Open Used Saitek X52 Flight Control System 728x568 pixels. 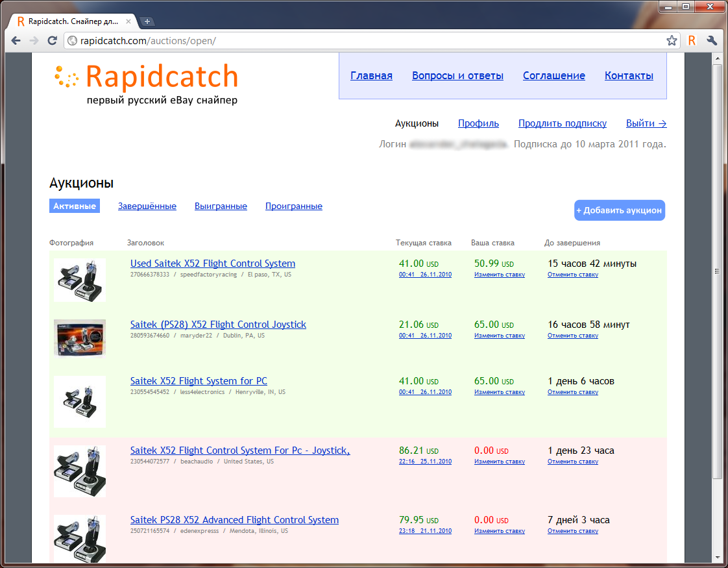point(213,264)
